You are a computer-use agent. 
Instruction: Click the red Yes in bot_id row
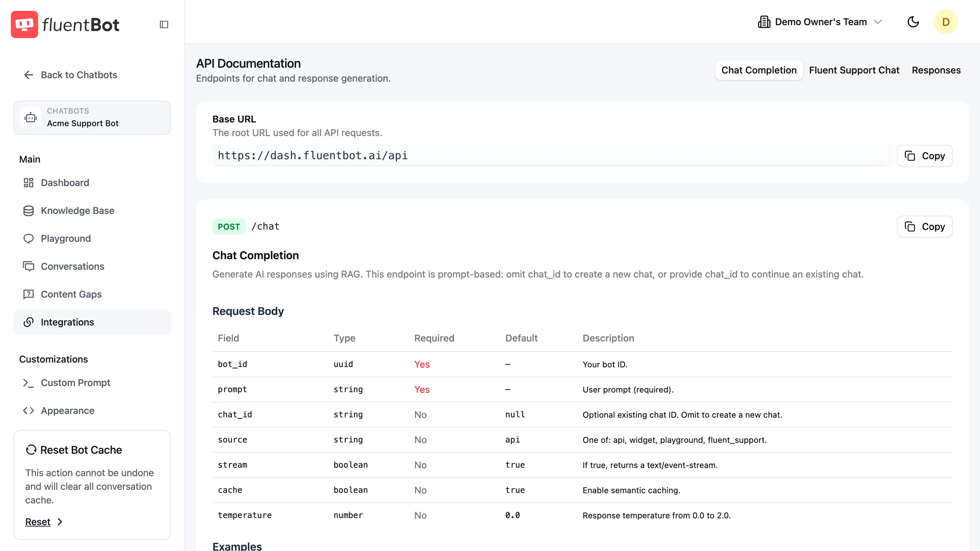(422, 364)
